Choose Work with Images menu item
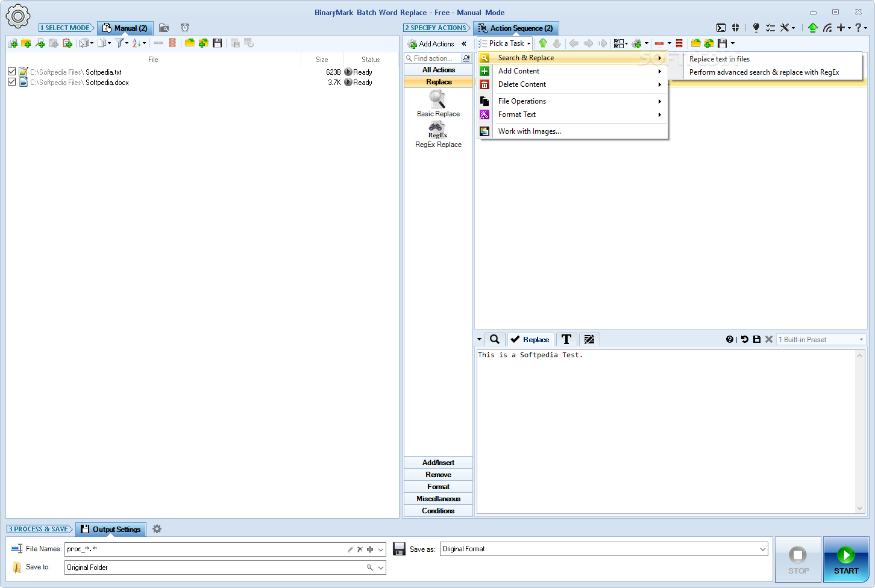The height and width of the screenshot is (588, 875). click(x=572, y=131)
